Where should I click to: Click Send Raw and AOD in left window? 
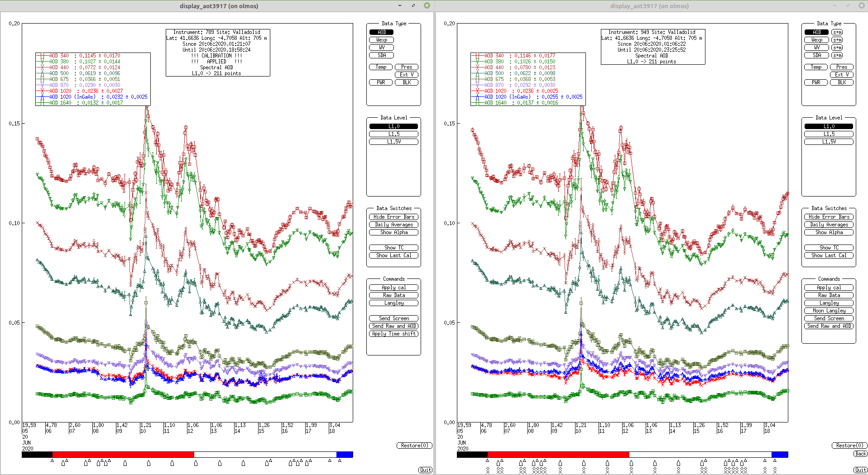click(x=393, y=326)
